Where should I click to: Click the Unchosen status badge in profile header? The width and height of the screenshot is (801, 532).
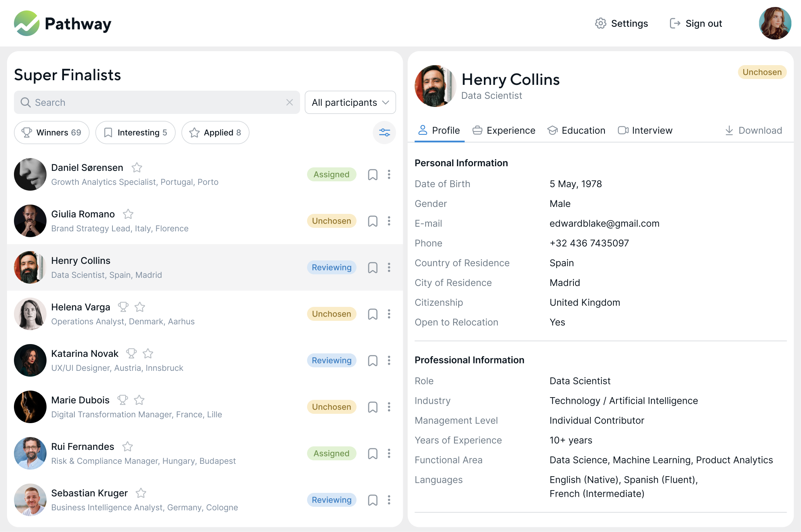point(761,72)
